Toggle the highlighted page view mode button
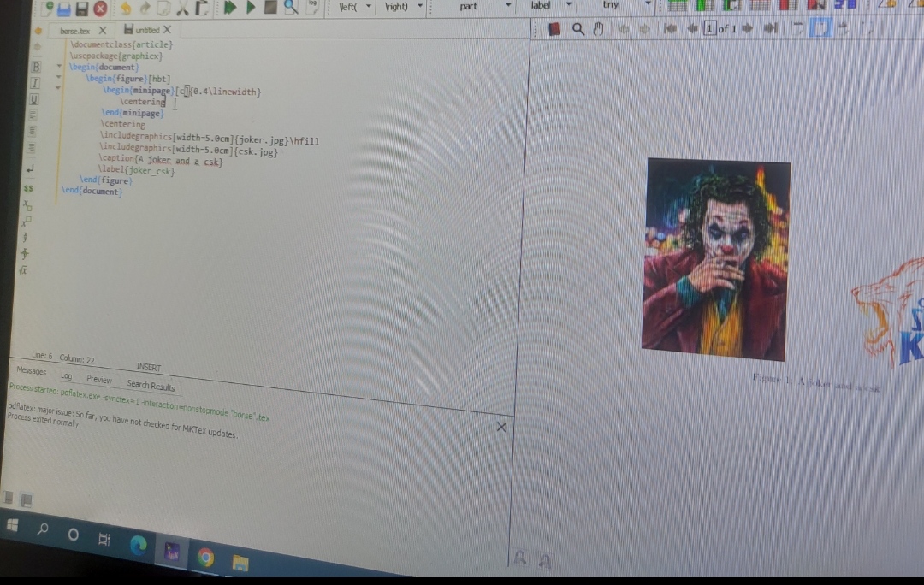The width and height of the screenshot is (924, 585). tap(820, 28)
